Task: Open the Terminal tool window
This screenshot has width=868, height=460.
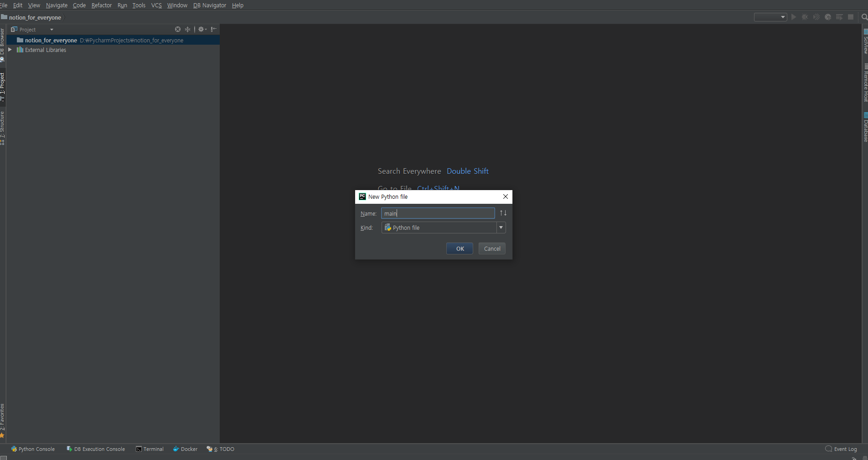Action: (x=150, y=449)
